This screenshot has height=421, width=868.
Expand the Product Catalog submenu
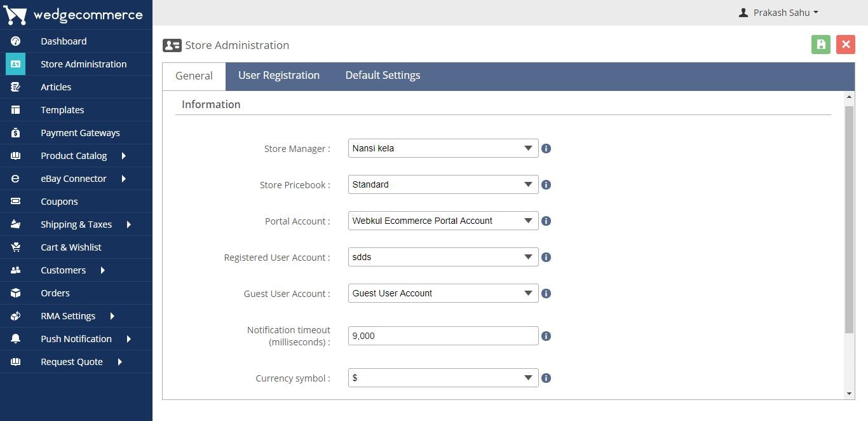click(x=123, y=156)
